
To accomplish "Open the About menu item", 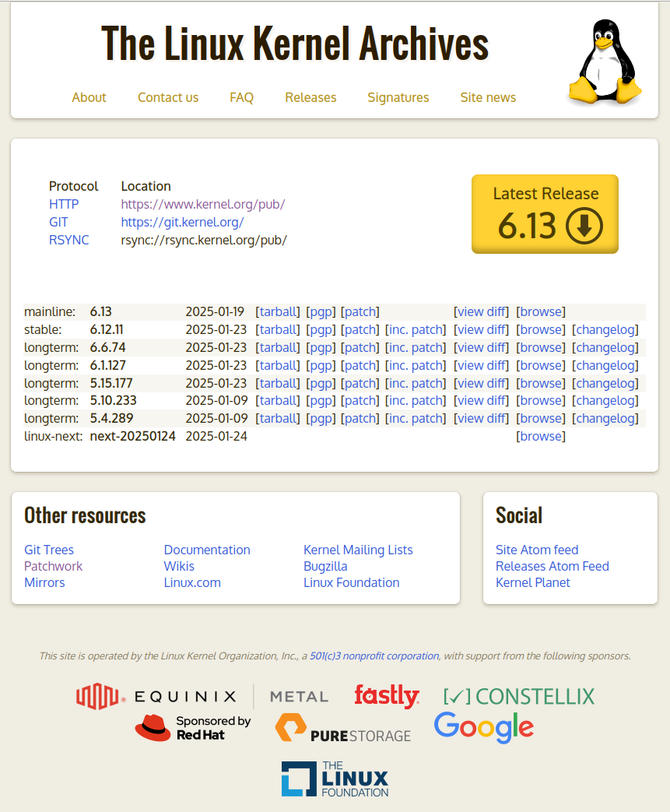I will tap(89, 97).
